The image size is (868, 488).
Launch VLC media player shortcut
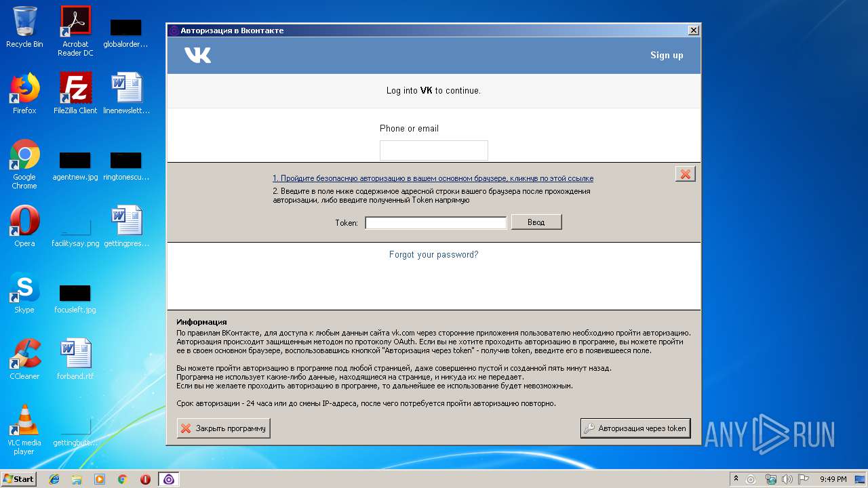click(x=24, y=430)
